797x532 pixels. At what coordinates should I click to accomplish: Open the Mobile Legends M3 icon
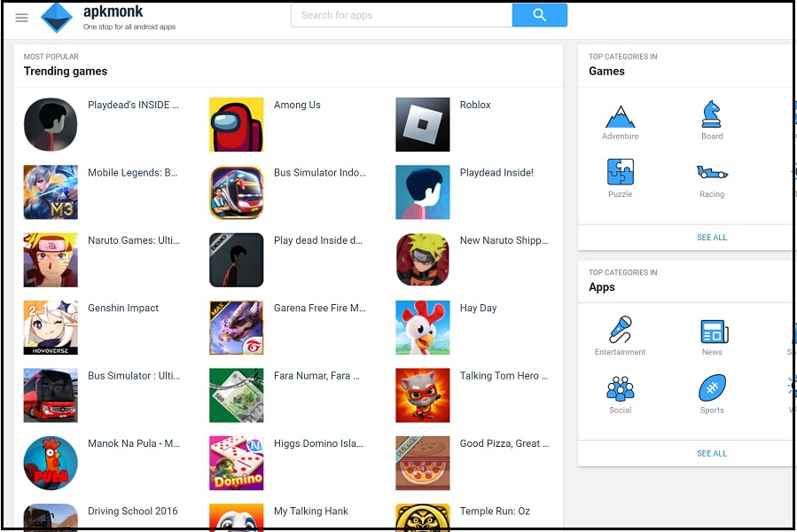51,192
